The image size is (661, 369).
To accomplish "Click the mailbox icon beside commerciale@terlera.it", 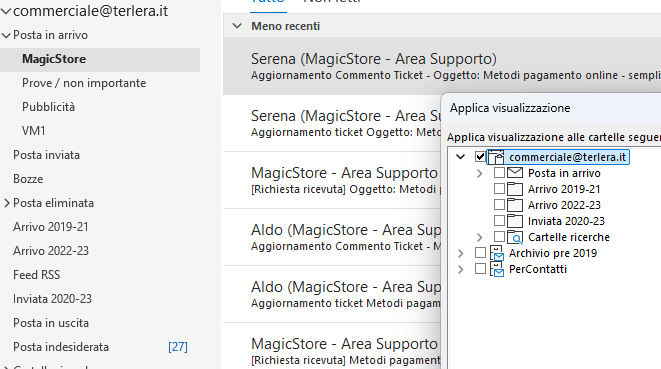I will [496, 157].
